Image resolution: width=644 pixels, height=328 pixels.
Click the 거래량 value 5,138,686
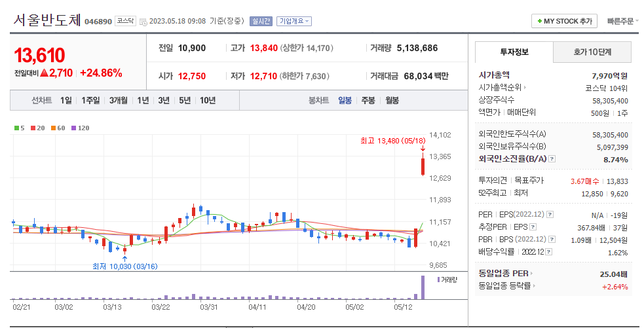417,48
